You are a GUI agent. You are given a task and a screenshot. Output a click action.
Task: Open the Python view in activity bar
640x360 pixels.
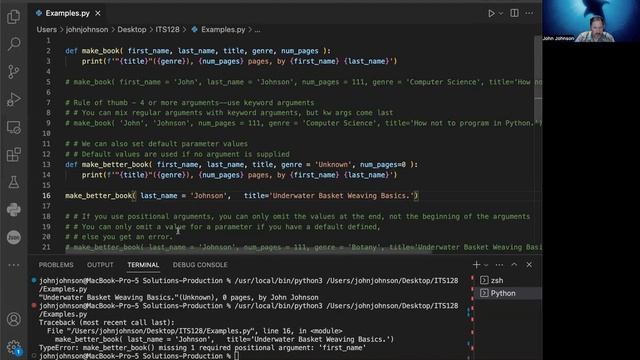[x=13, y=210]
